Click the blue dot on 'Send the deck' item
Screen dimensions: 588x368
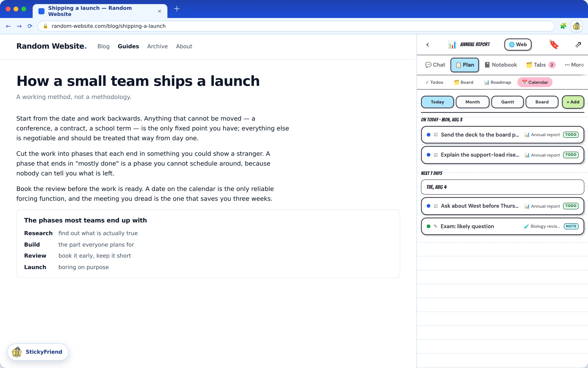[x=429, y=135]
